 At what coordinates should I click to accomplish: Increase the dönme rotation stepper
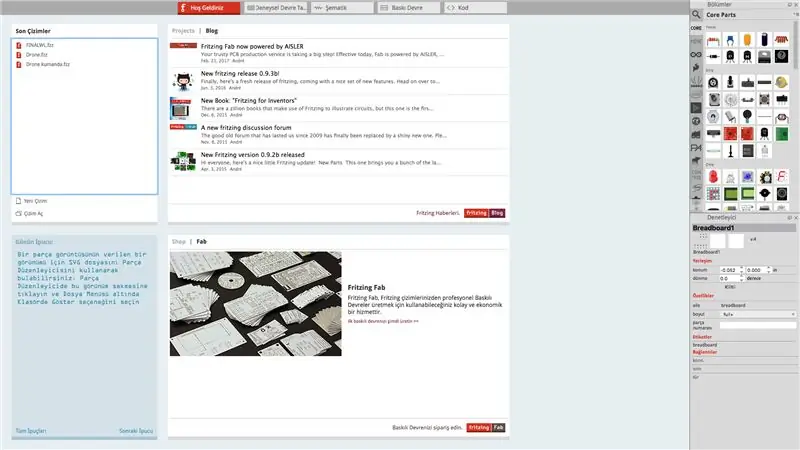[x=742, y=277]
